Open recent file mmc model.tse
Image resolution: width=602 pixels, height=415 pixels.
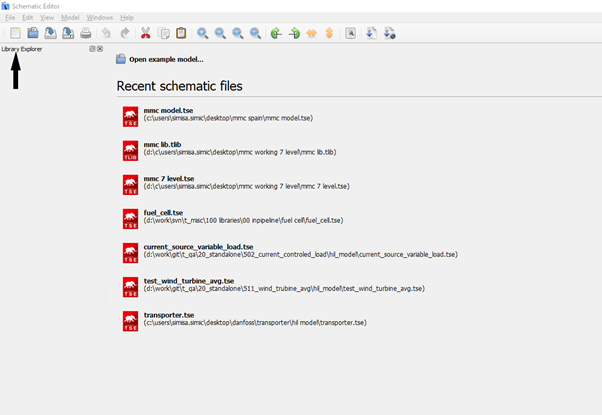click(168, 110)
